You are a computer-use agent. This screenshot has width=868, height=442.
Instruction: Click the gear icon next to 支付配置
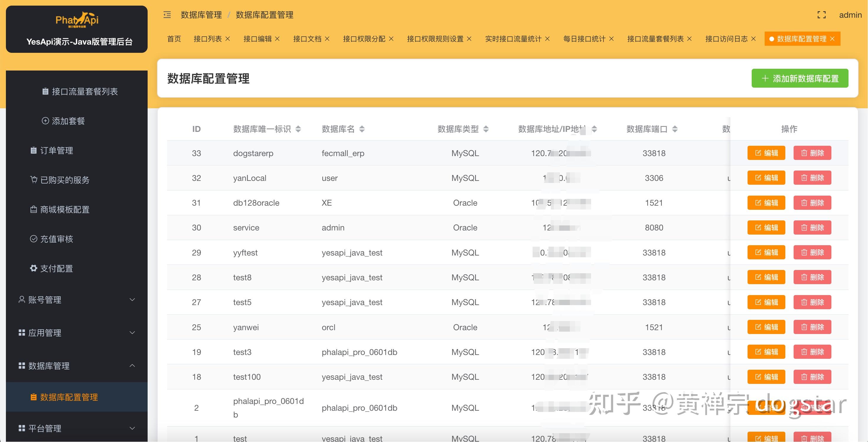click(x=33, y=268)
